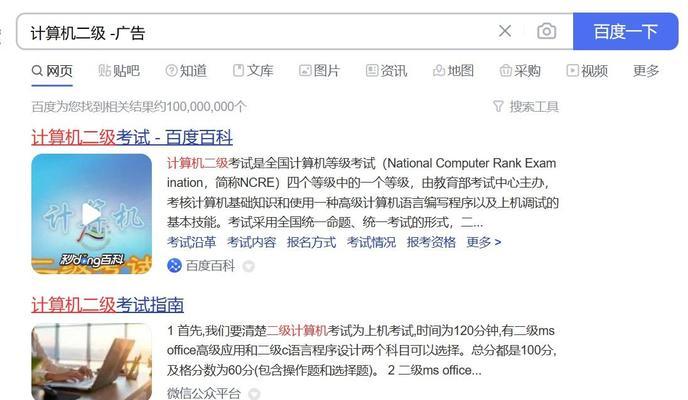Viewport: 688px width, 400px height.
Task: Switch to the 文库 tab
Action: pyautogui.click(x=253, y=71)
